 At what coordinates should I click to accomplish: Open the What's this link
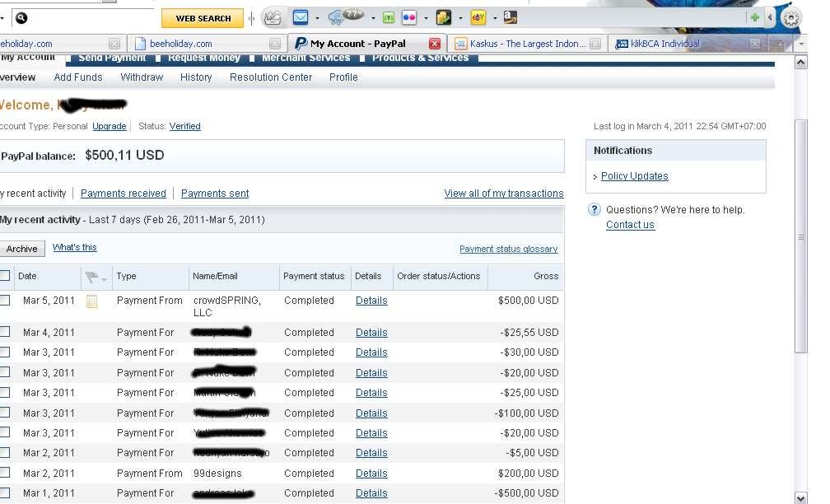75,247
